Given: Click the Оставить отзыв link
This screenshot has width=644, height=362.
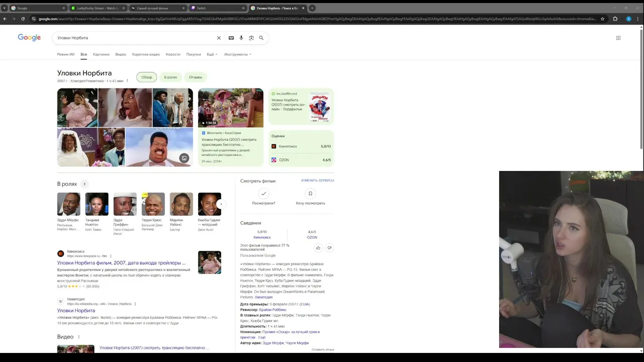Looking at the screenshot, I should [323, 349].
